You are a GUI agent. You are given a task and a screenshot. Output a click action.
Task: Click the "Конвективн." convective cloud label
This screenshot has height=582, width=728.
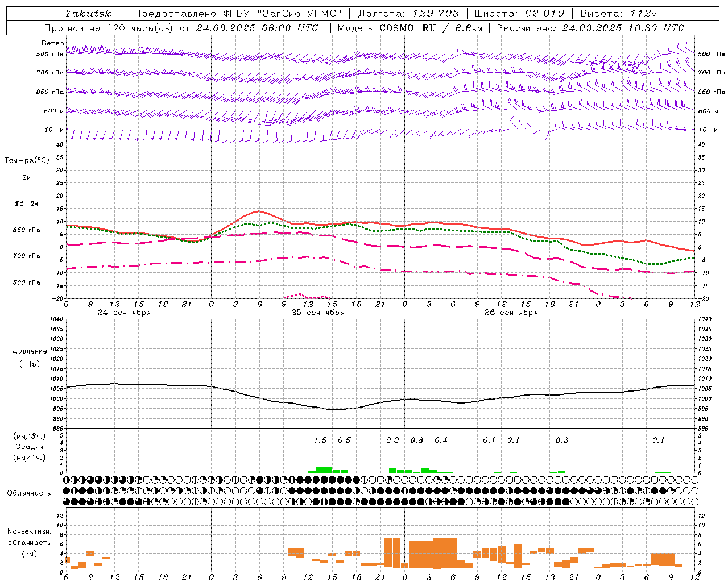[x=29, y=531]
